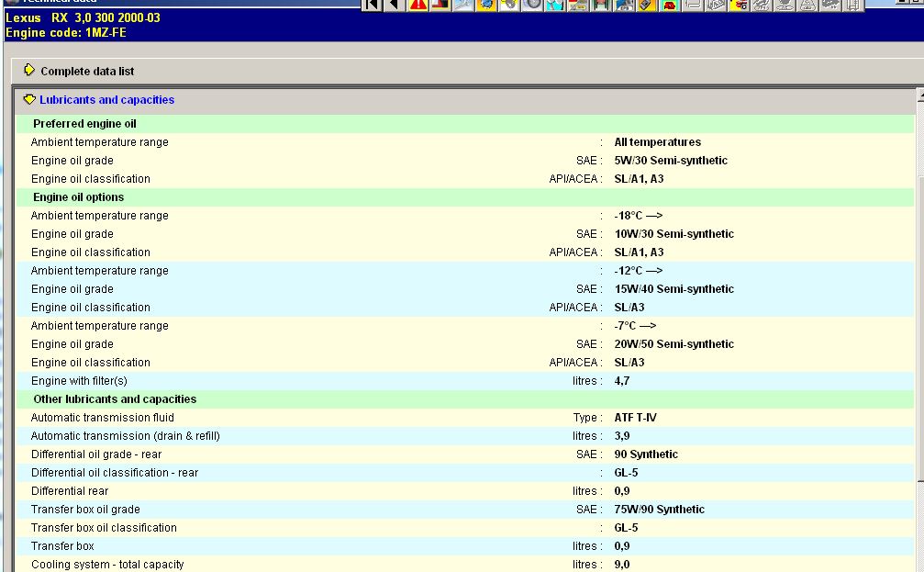
Task: Click the 'Engine oil options' section header
Action: point(78,197)
